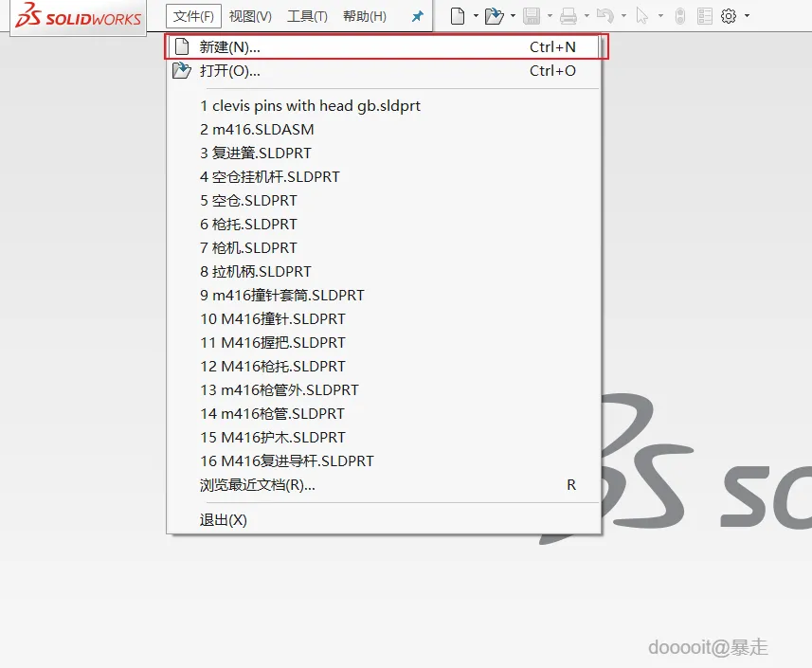Open recent file 7 枪机.SLDPRT
This screenshot has height=668, width=812.
(x=384, y=248)
